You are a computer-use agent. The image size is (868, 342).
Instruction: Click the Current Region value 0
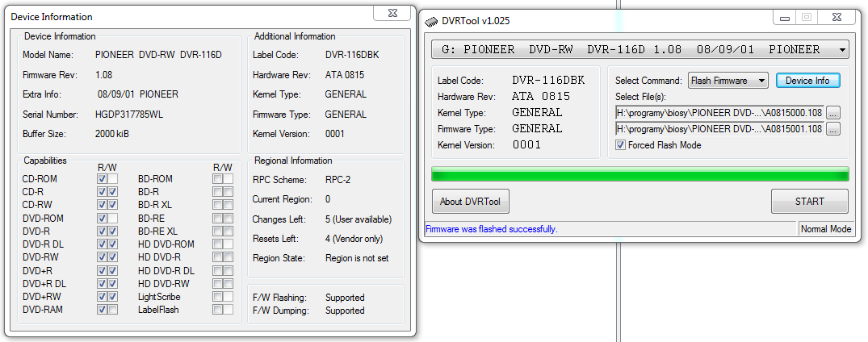pyautogui.click(x=328, y=199)
